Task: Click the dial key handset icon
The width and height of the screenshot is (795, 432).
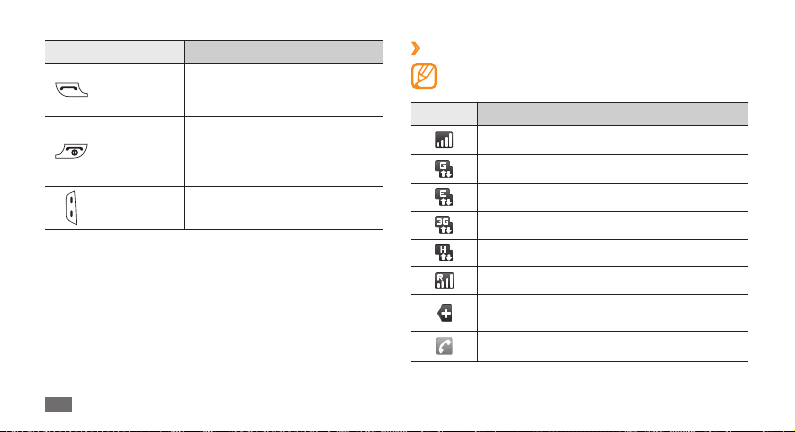Action: point(71,90)
